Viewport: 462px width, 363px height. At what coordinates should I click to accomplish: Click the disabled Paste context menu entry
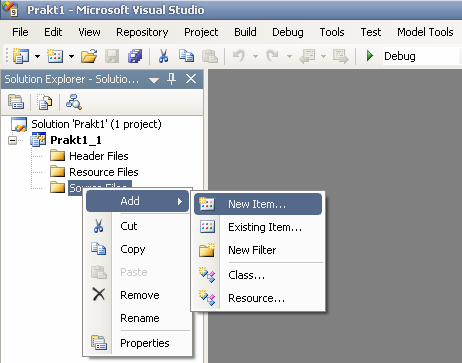point(137,272)
